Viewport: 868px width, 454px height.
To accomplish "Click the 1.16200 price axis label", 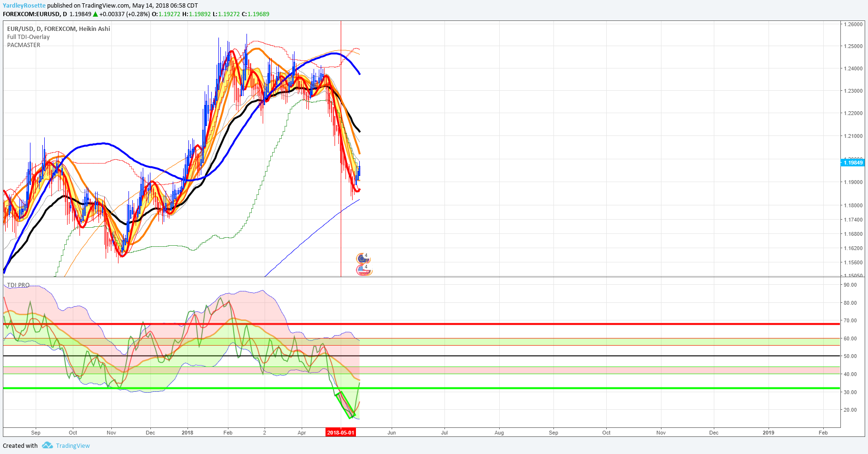I will click(853, 249).
